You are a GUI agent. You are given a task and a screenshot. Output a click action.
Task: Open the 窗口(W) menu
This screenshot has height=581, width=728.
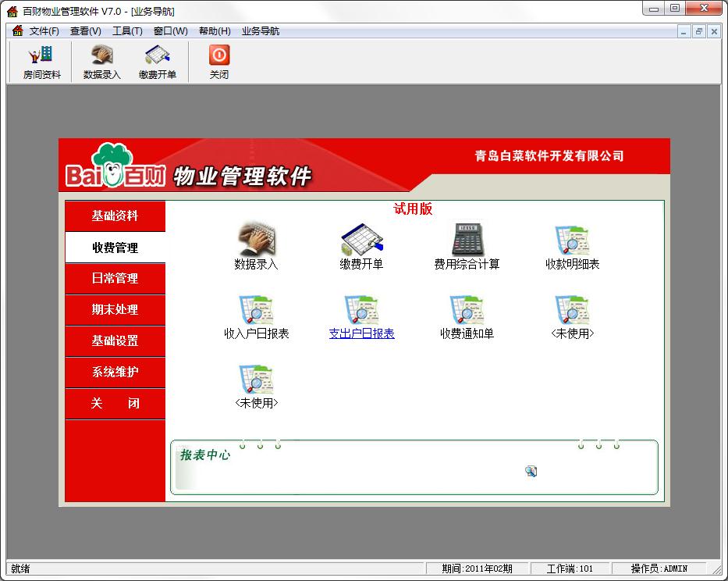tap(170, 31)
